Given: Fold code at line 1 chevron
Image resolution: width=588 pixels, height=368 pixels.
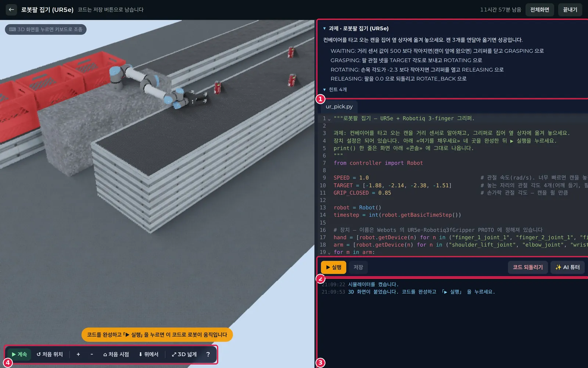Looking at the screenshot, I should [329, 119].
